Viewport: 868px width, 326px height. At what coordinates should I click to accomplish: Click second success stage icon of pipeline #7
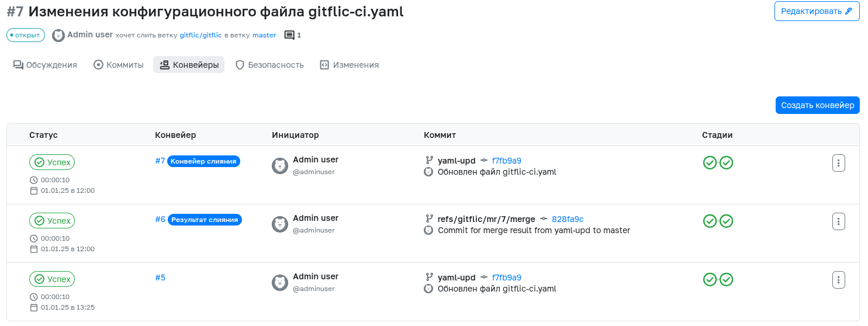point(727,163)
